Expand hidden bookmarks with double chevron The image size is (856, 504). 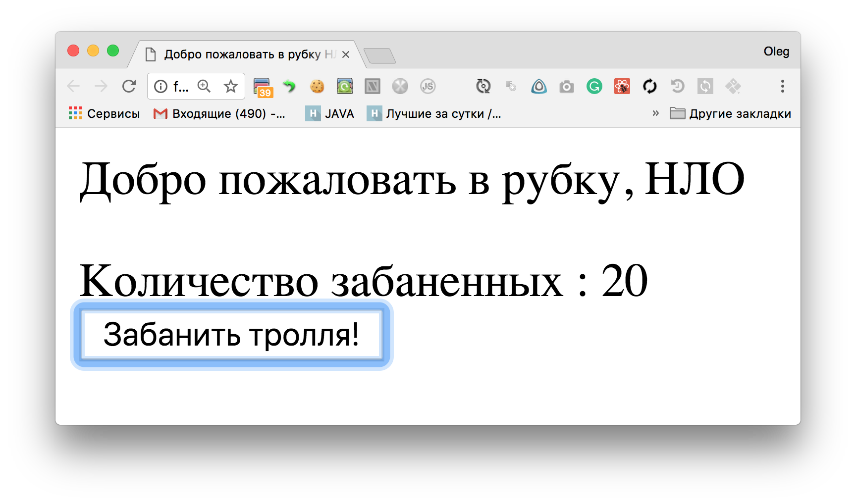(x=655, y=113)
